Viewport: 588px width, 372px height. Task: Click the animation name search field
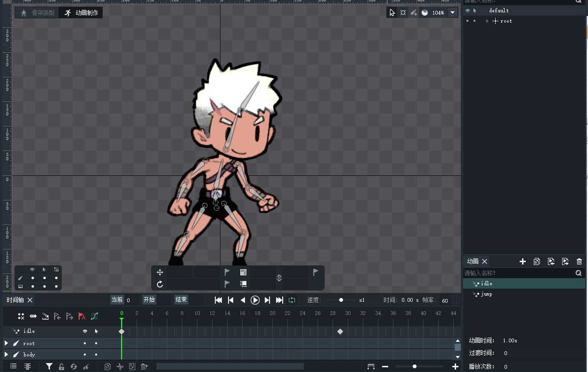click(518, 273)
